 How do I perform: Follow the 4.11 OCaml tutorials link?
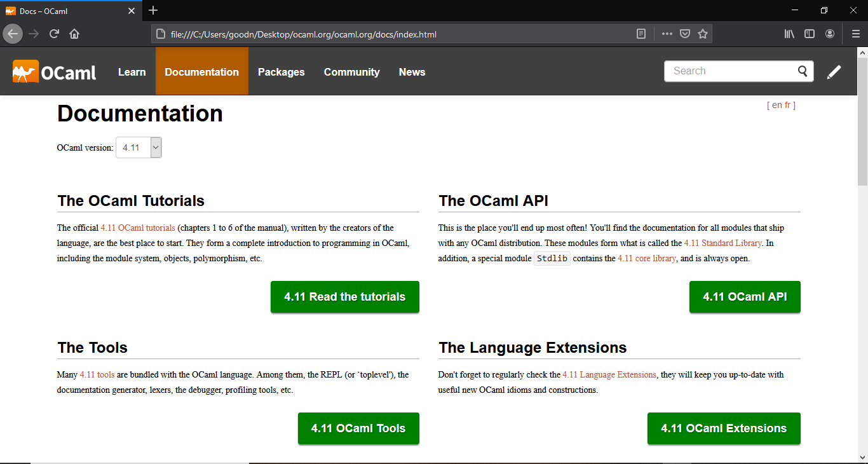(x=138, y=228)
